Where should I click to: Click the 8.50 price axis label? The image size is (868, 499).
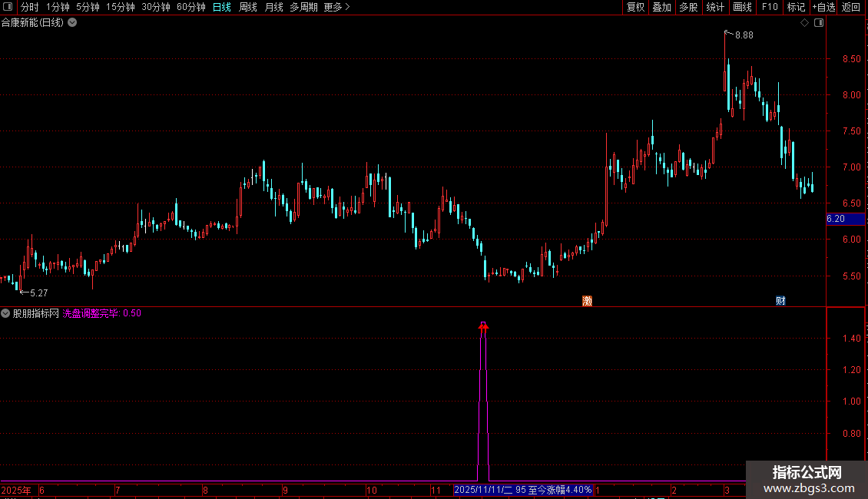[851, 59]
